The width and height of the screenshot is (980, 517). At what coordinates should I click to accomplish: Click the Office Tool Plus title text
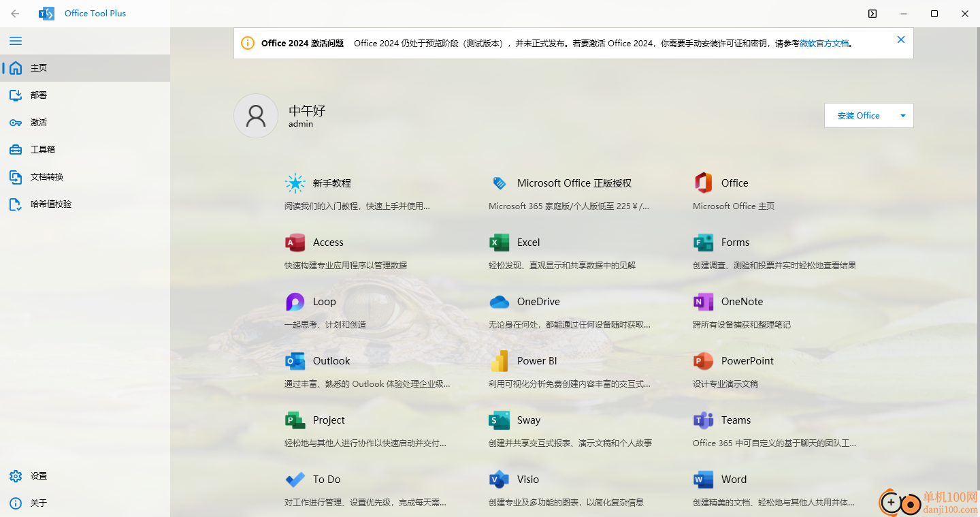(95, 13)
